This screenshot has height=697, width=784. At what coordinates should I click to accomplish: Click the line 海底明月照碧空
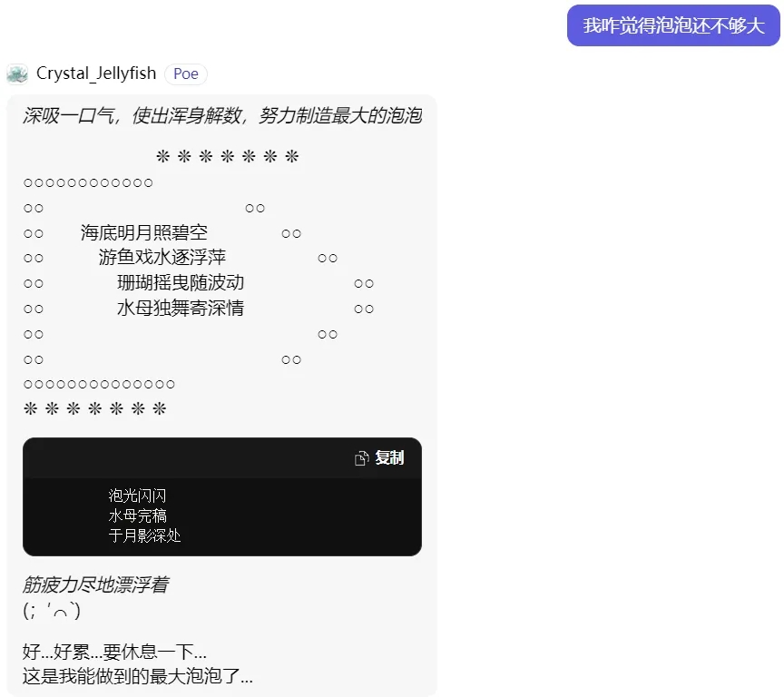(x=144, y=232)
